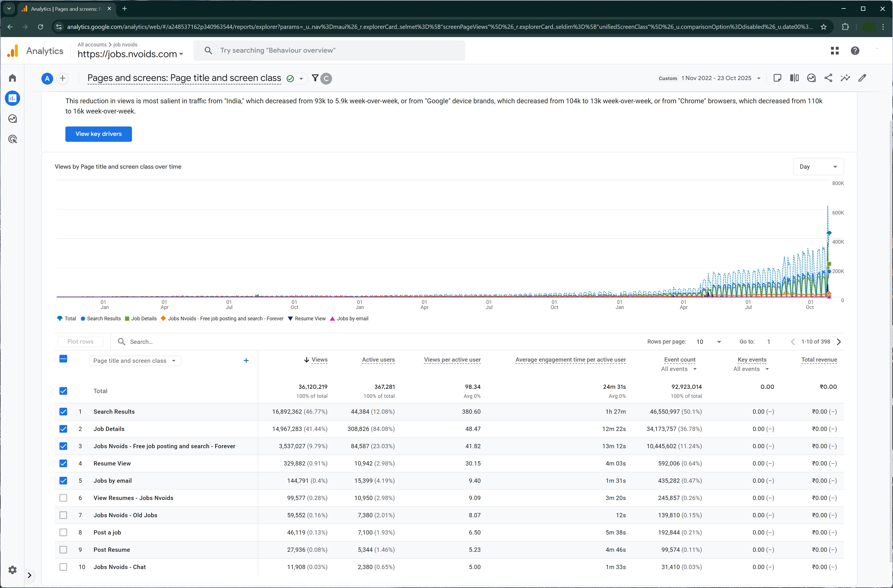This screenshot has height=588, width=893.
Task: Click the View key drivers button
Action: [x=98, y=134]
